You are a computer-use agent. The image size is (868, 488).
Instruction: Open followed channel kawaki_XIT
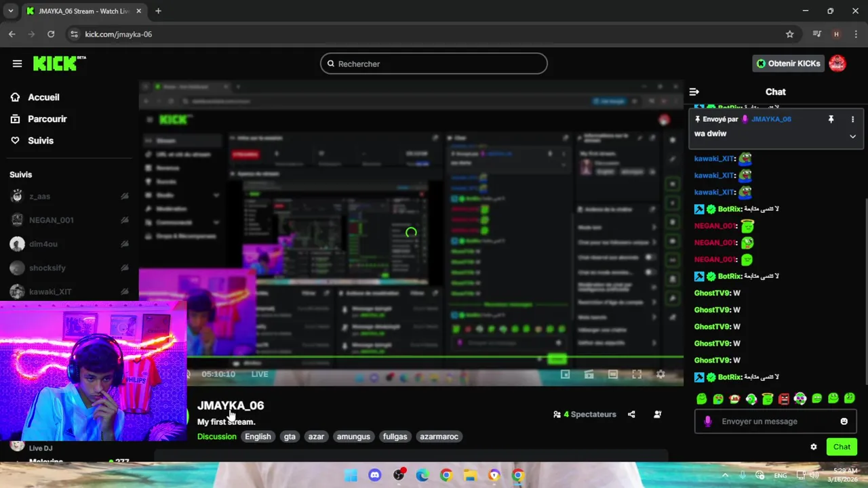click(x=69, y=291)
